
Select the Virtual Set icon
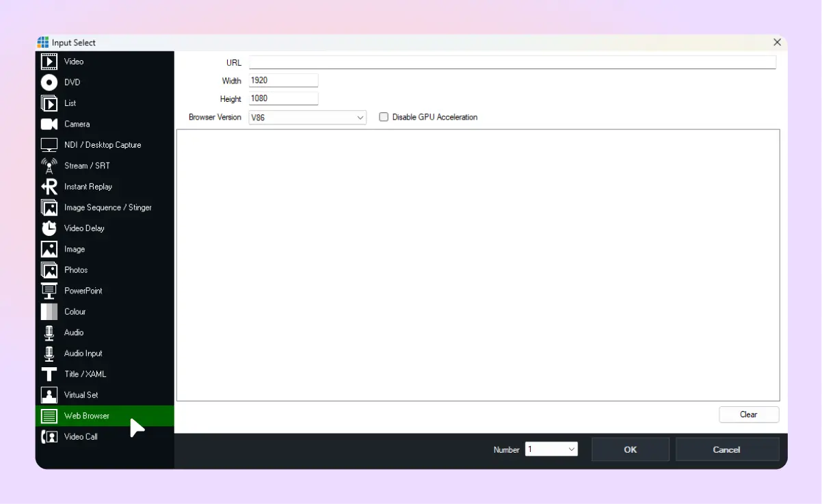[49, 395]
